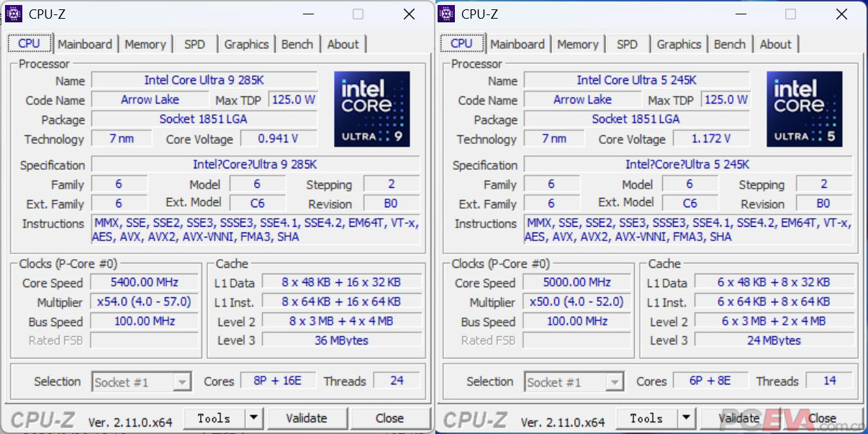Click the L1 Data value 8 x 48 KB + 16 x 32 KB
Image resolution: width=868 pixels, height=434 pixels.
pyautogui.click(x=342, y=282)
